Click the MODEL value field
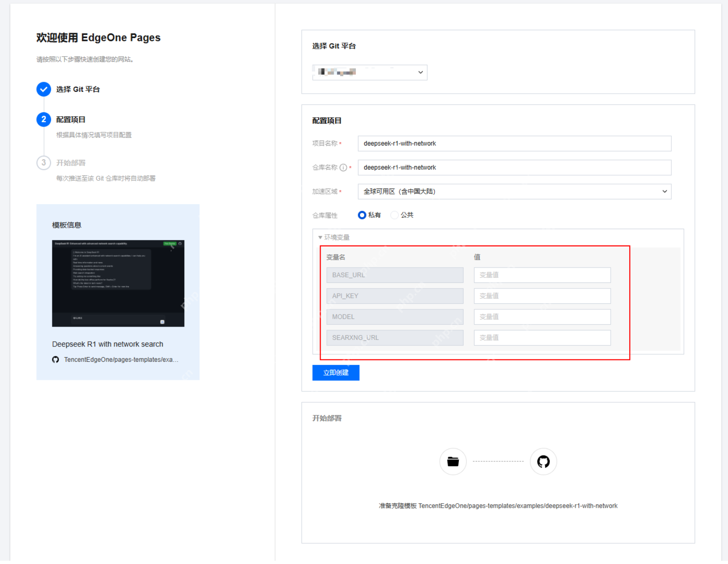The width and height of the screenshot is (728, 564). click(x=542, y=317)
